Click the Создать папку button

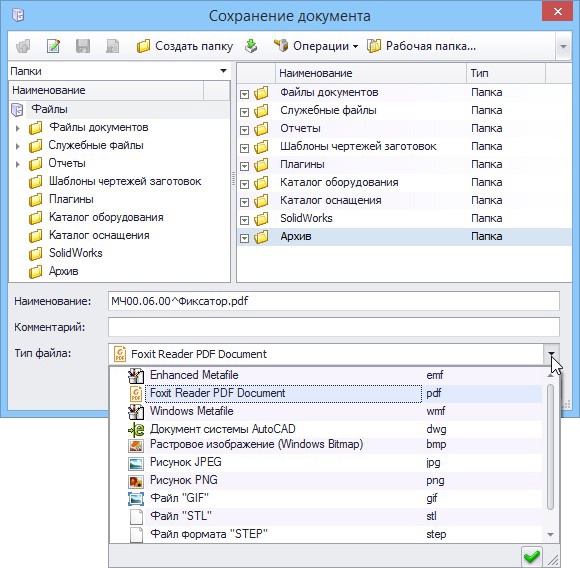point(184,46)
